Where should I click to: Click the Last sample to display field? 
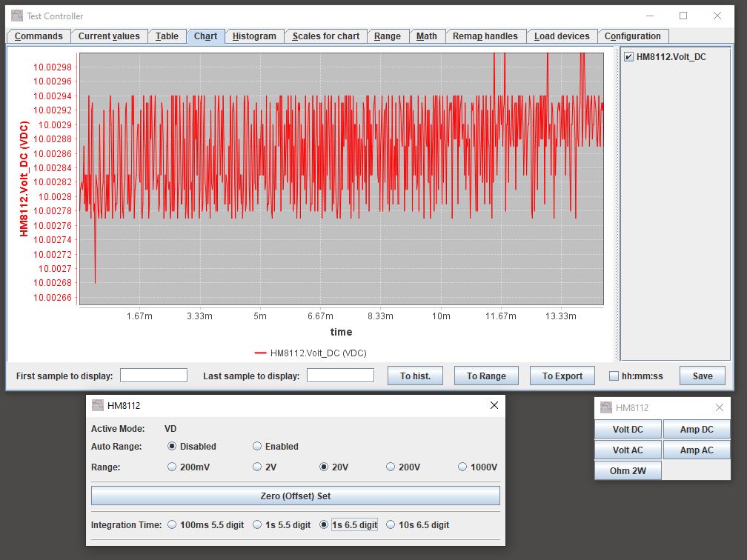pos(340,376)
